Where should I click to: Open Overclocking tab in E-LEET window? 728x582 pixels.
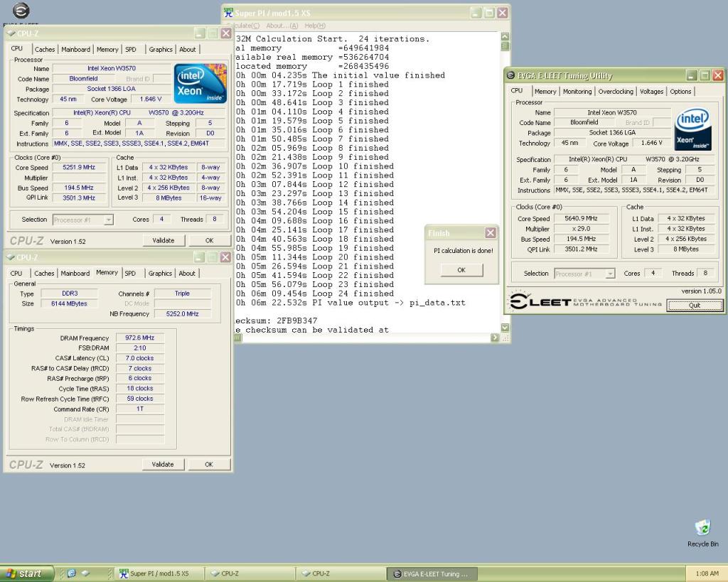[x=616, y=92]
